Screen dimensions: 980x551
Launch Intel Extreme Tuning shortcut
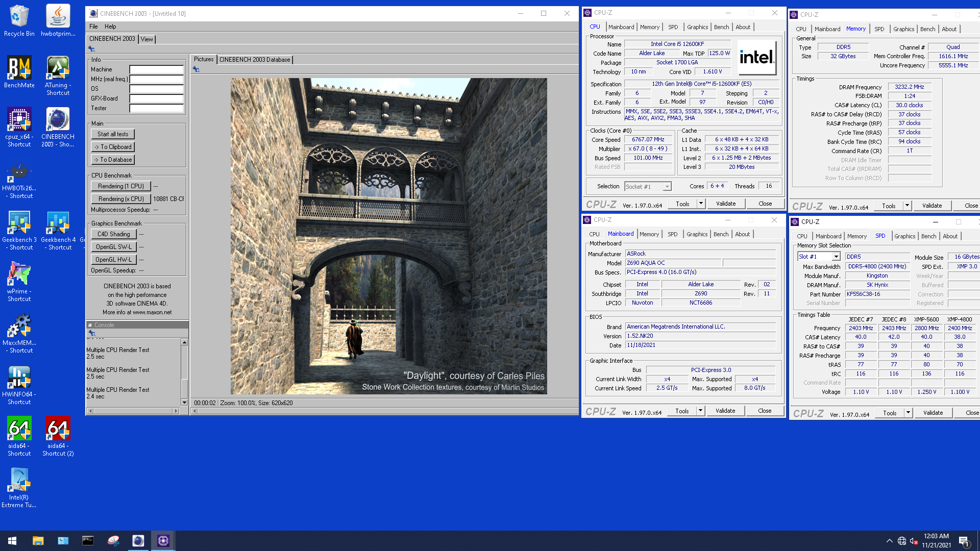pyautogui.click(x=19, y=488)
